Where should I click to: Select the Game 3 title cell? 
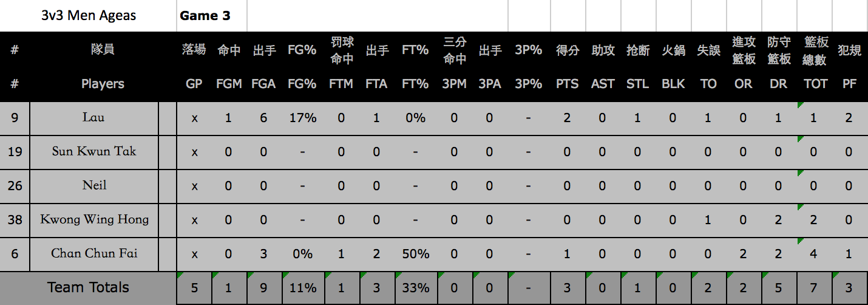coord(212,16)
